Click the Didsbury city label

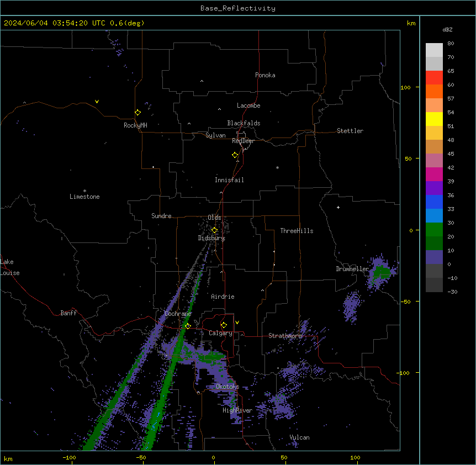coord(211,238)
